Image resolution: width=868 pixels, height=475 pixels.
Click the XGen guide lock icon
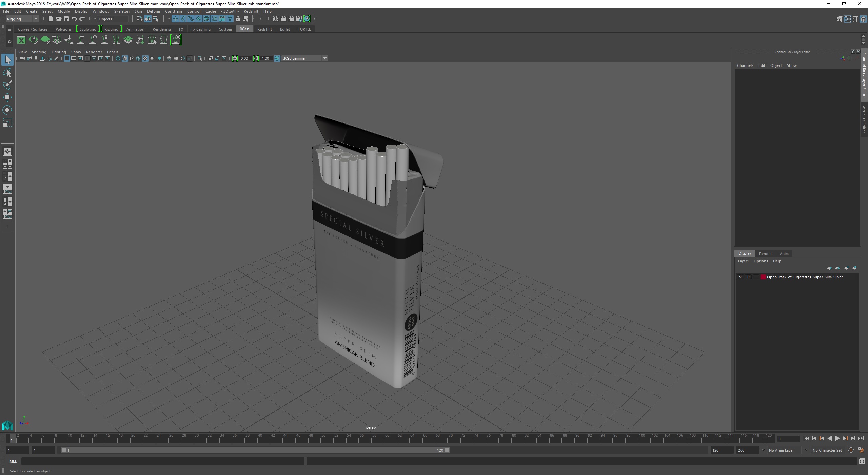[x=105, y=40]
